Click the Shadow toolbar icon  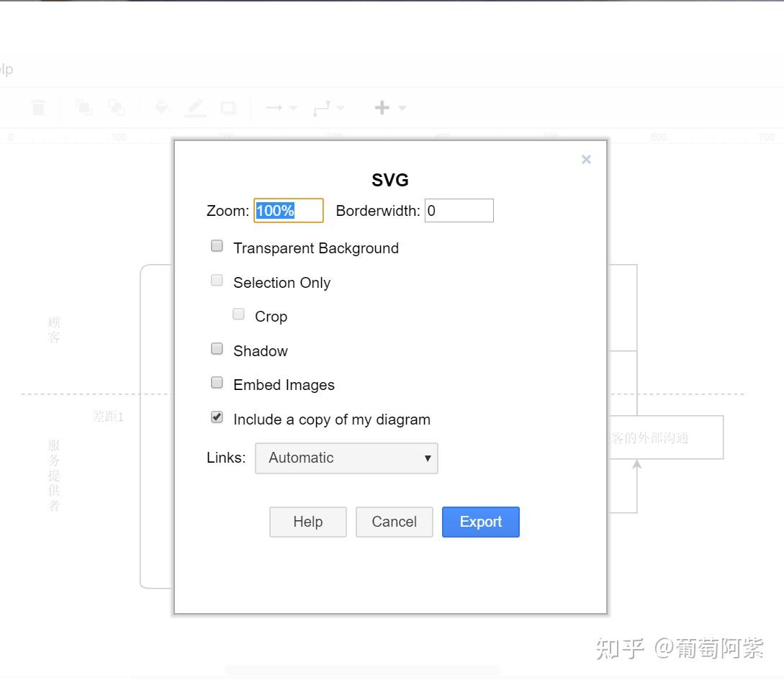coord(227,106)
